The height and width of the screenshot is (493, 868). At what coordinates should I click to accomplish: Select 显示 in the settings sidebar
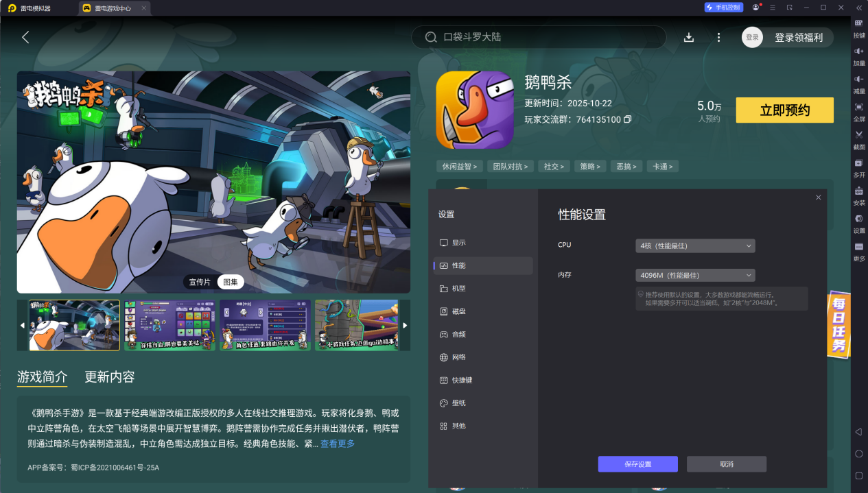(458, 242)
